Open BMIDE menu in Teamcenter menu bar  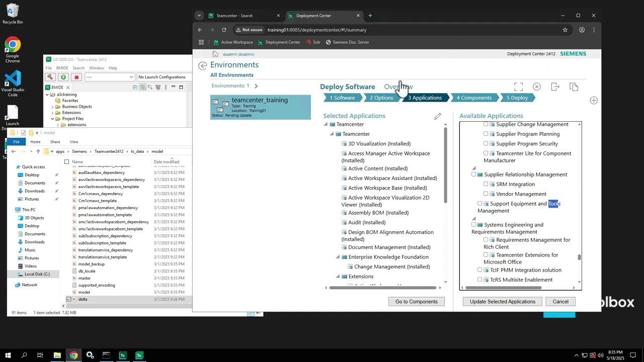point(62,68)
